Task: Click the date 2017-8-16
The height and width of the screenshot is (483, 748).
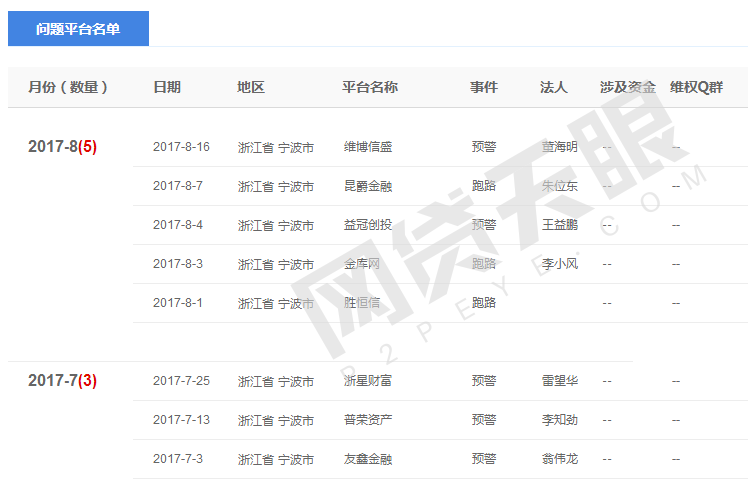Action: [x=181, y=147]
